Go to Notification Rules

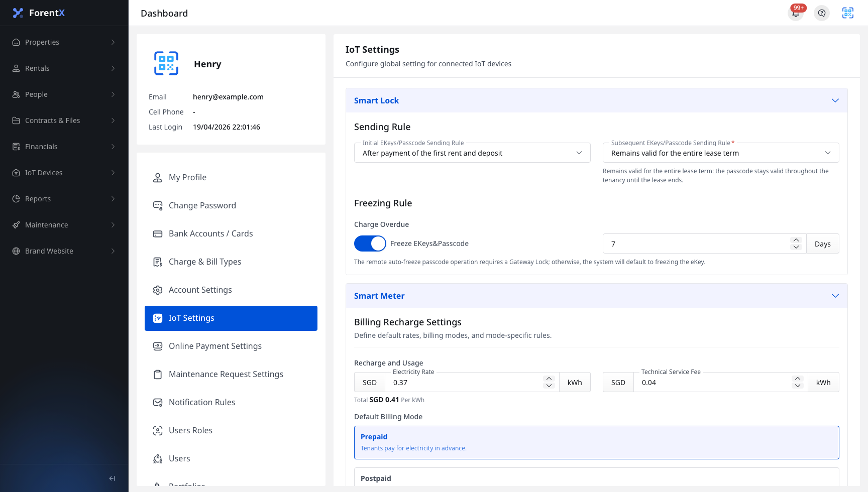[231, 403]
